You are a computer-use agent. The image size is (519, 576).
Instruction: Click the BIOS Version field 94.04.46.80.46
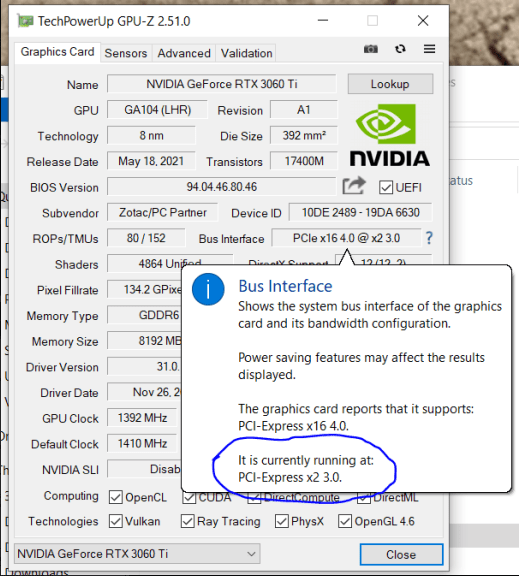pyautogui.click(x=221, y=187)
